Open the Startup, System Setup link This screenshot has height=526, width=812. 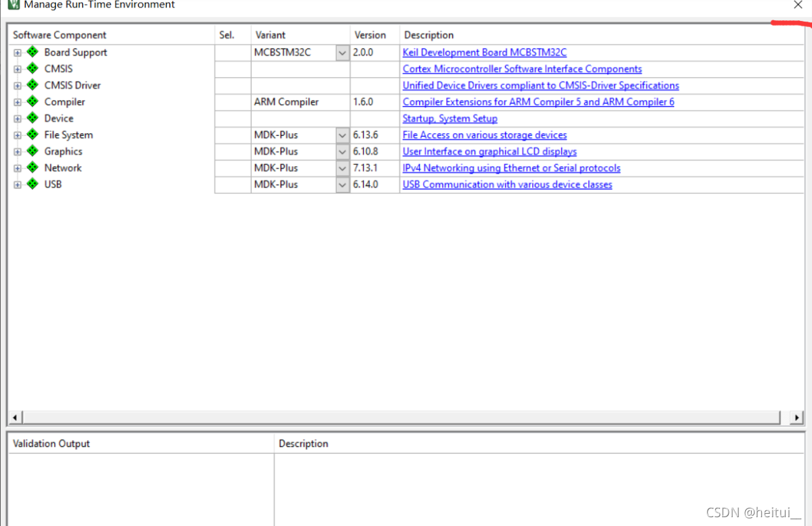point(450,118)
